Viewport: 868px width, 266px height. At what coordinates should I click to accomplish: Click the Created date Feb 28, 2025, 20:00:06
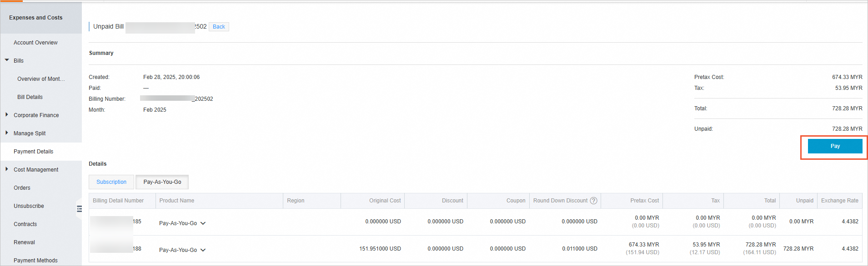click(x=171, y=77)
